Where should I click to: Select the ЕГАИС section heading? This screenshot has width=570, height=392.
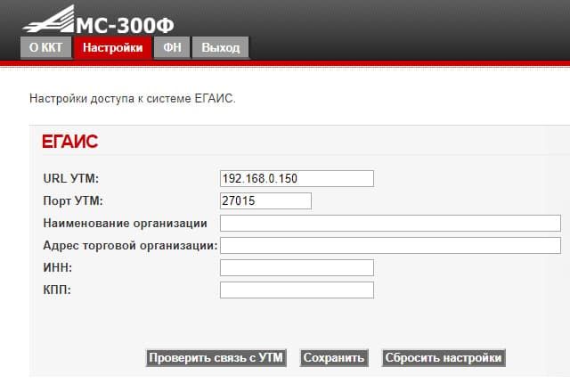point(69,142)
